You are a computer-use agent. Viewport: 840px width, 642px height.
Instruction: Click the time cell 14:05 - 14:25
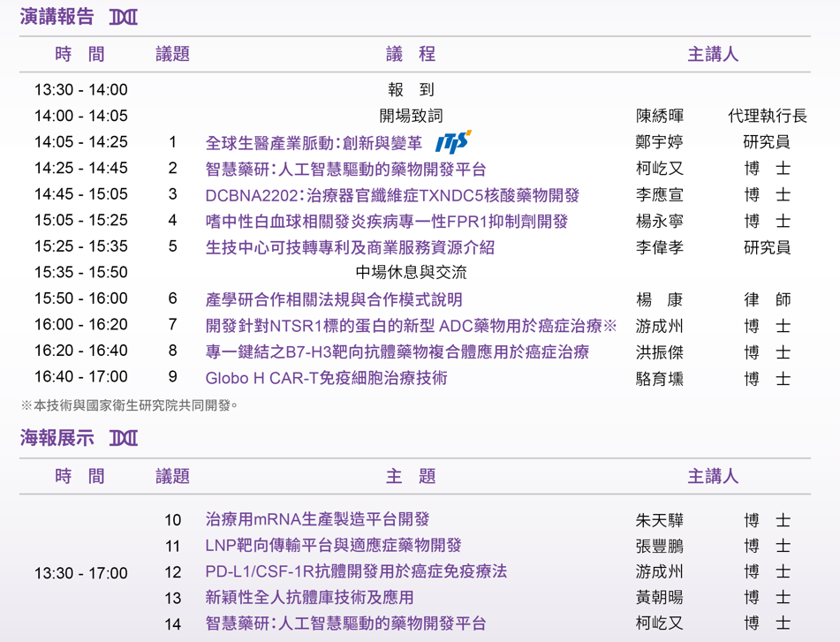click(81, 142)
